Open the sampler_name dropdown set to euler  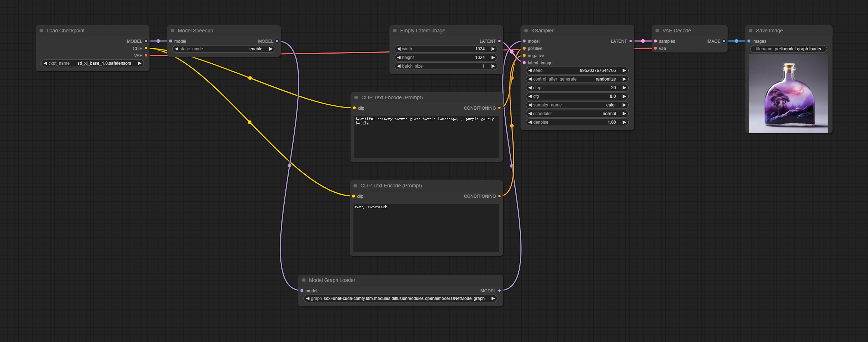click(577, 105)
